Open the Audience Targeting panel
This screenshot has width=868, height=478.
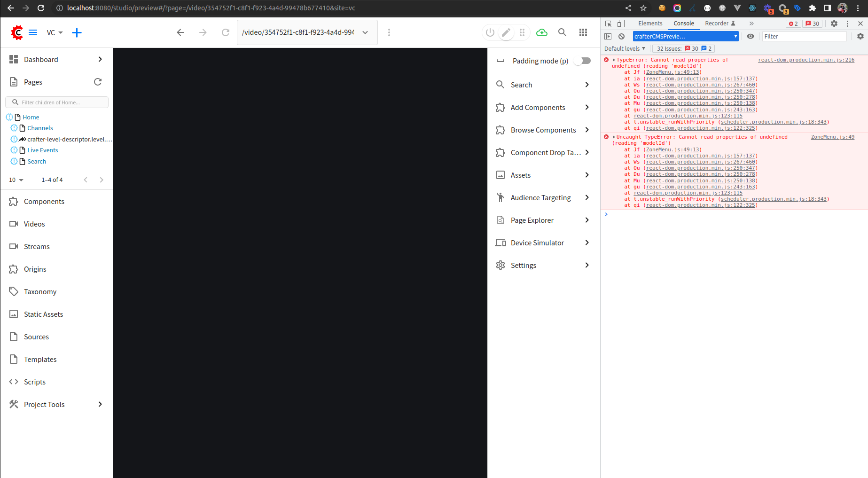coord(540,197)
